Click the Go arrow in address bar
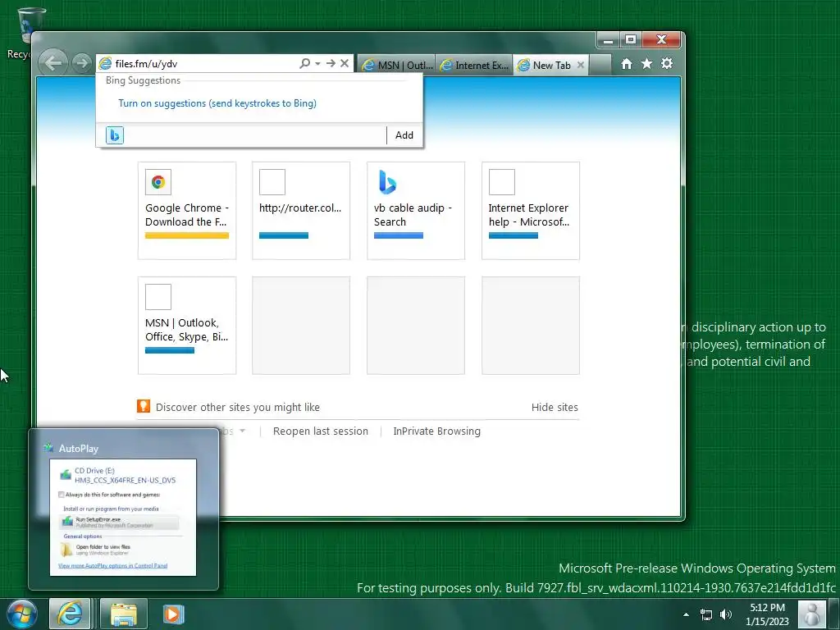 click(x=331, y=63)
